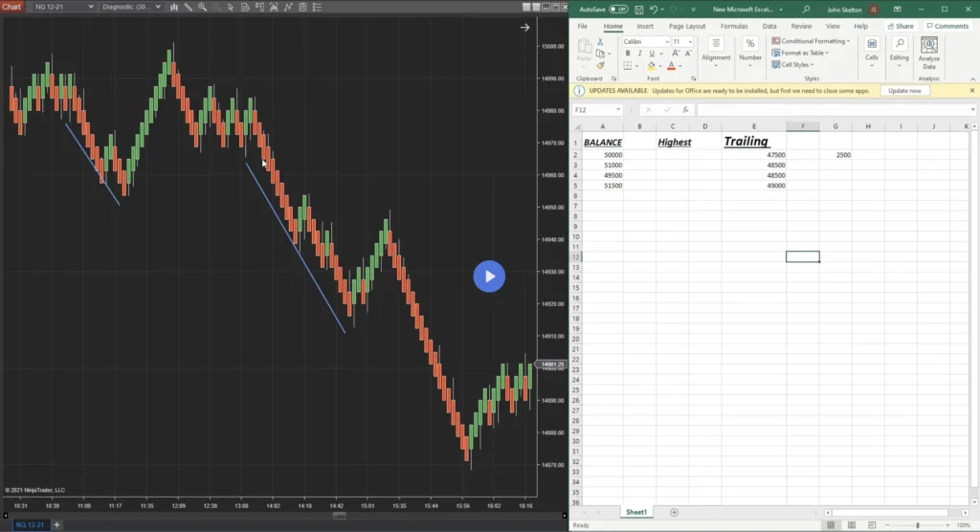Expand the Undo history dropdown arrow
This screenshot has width=980, height=532.
point(662,10)
